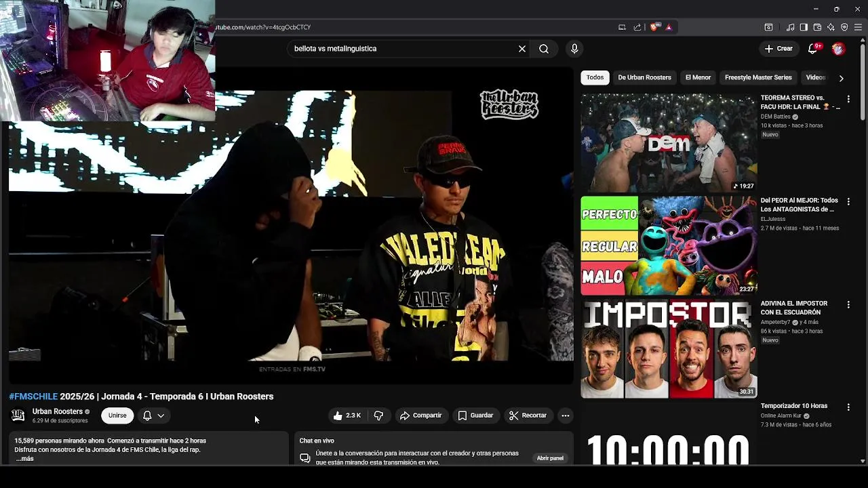Click the Unirse join button
868x488 pixels.
pos(117,415)
